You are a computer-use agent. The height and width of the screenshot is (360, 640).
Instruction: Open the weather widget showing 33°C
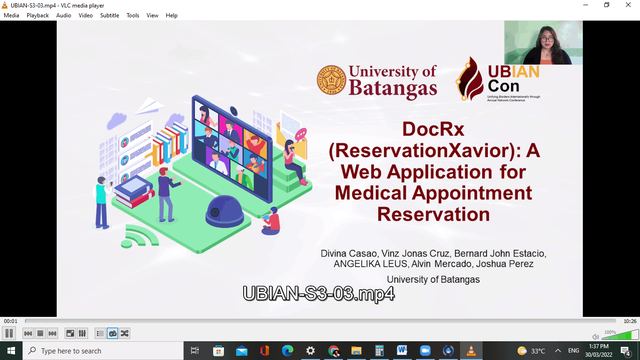pyautogui.click(x=531, y=351)
